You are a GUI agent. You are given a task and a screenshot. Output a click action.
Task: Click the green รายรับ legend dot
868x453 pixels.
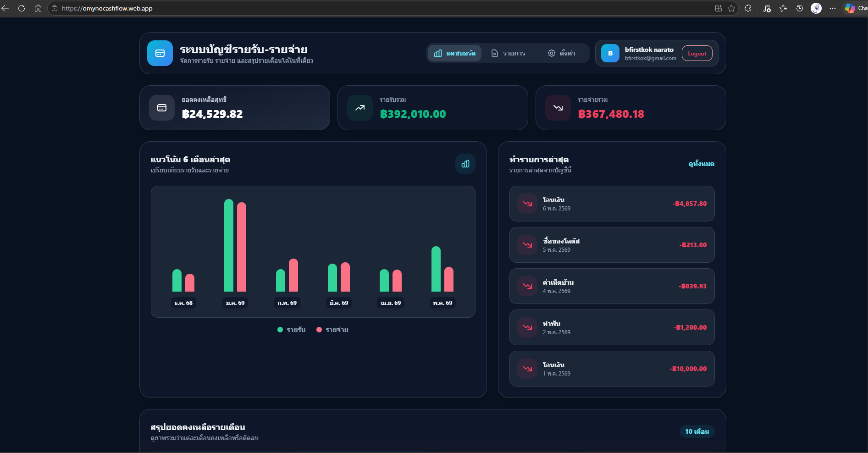(280, 330)
